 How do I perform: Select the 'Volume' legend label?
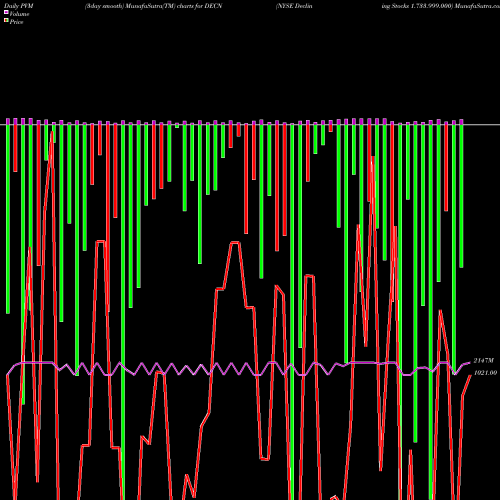[x=19, y=14]
